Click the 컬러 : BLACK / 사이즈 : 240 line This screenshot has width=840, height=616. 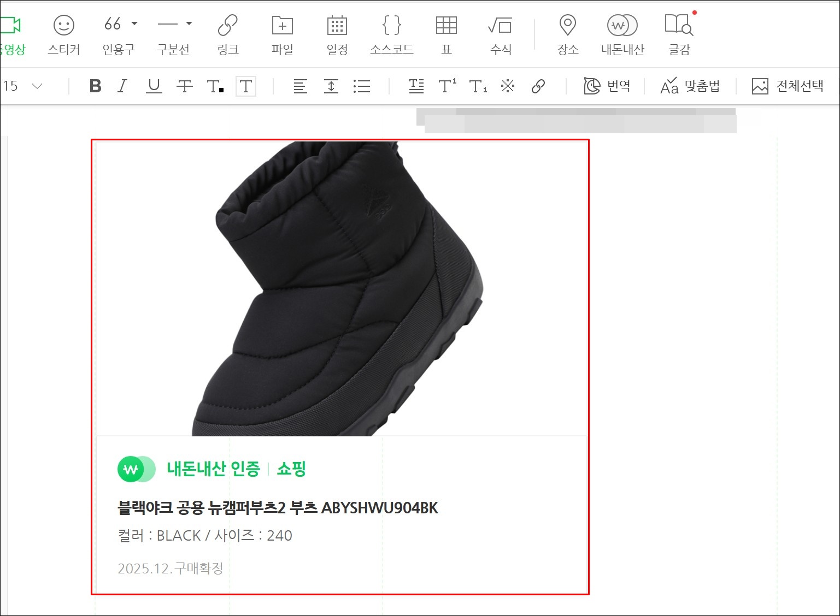click(205, 535)
